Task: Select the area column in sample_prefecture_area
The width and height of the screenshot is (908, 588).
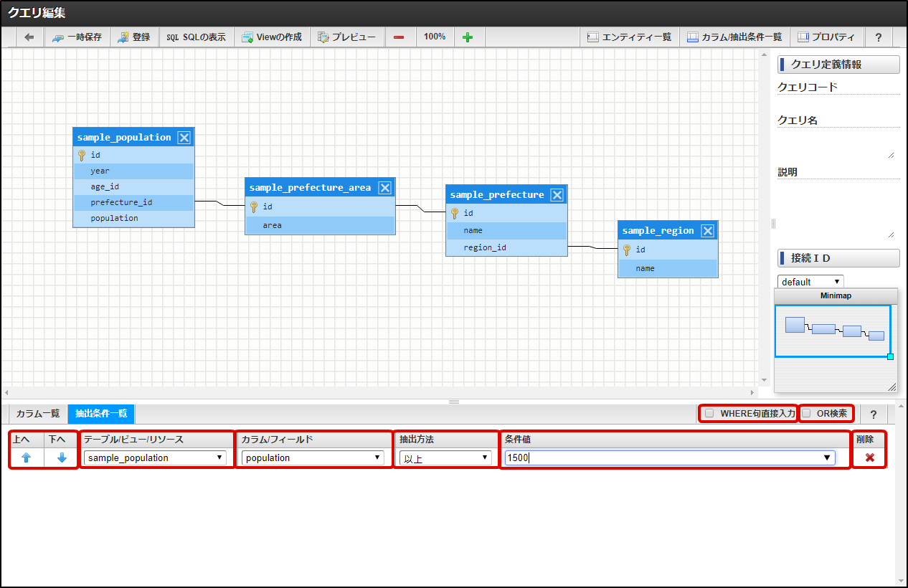Action: [x=321, y=225]
